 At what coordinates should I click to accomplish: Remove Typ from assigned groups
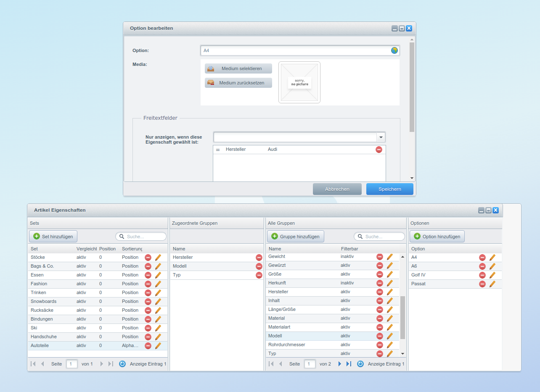[x=259, y=275]
